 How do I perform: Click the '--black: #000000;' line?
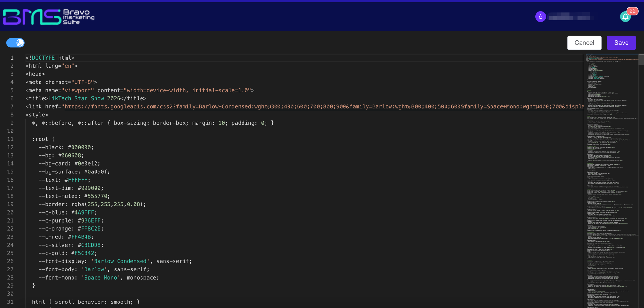(x=66, y=147)
